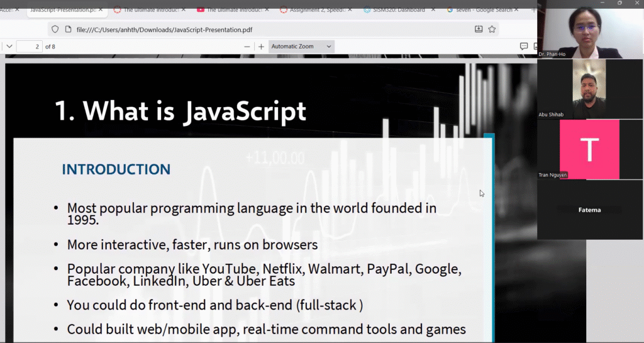The height and width of the screenshot is (343, 644).
Task: Click the PDF text annotation icon
Action: pyautogui.click(x=523, y=47)
